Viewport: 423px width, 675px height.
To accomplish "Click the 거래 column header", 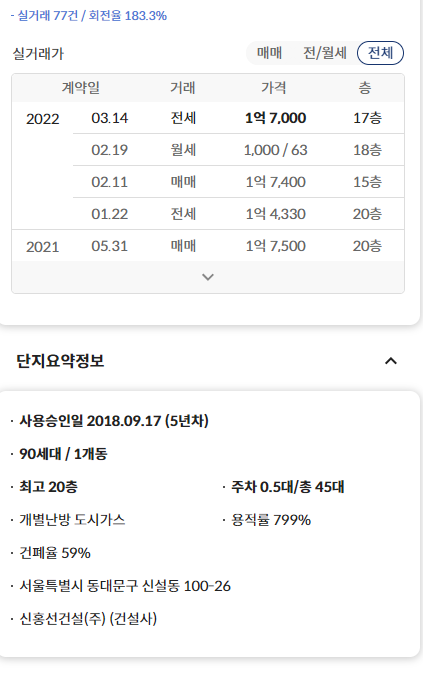I will pyautogui.click(x=183, y=88).
